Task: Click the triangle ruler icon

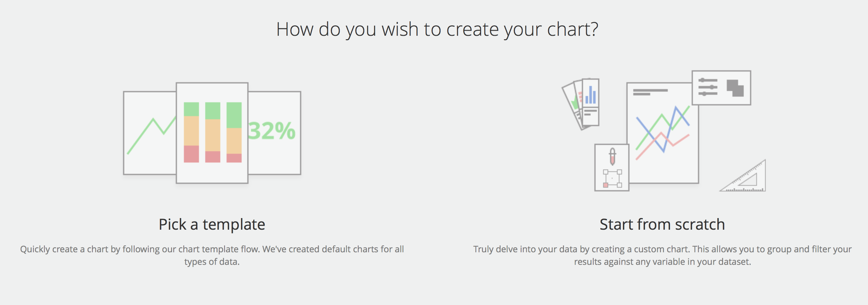Action: coord(743,176)
